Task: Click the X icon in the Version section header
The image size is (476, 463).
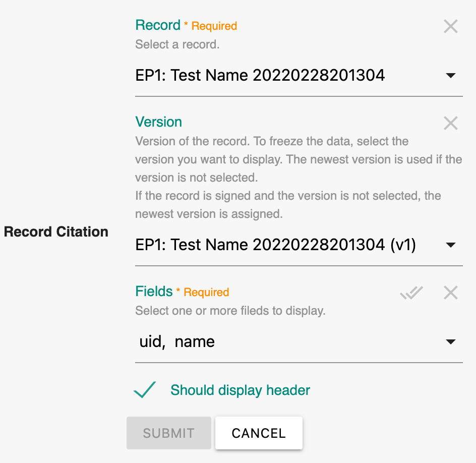Action: pyautogui.click(x=450, y=123)
